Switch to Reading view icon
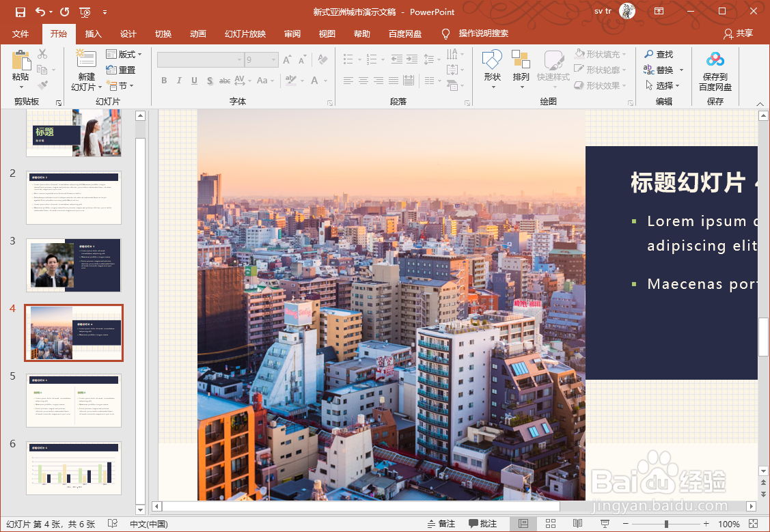The width and height of the screenshot is (770, 532). pyautogui.click(x=577, y=524)
